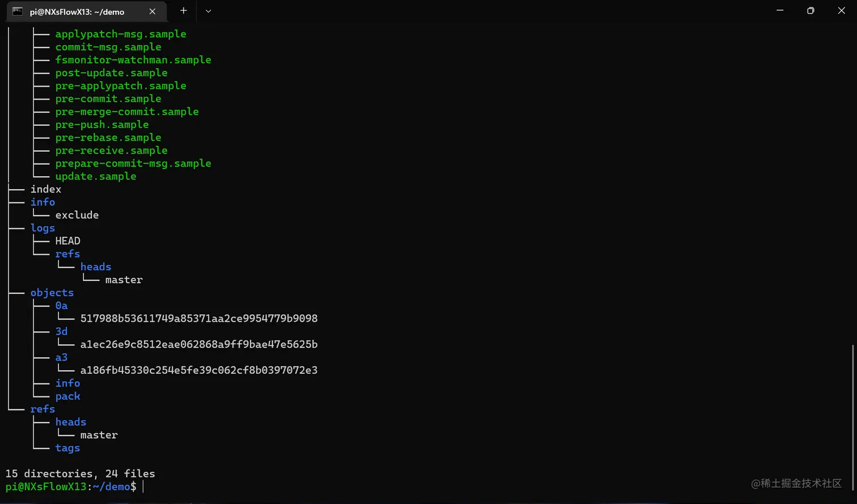Click the top-level info directory
The width and height of the screenshot is (857, 504).
click(43, 202)
